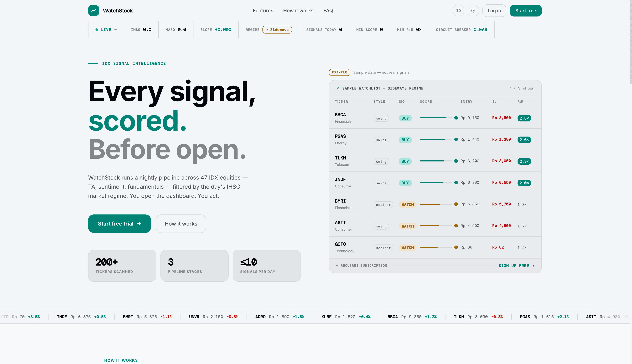Click the scalper style tag for BMRI
This screenshot has width=632, height=364.
383,205
